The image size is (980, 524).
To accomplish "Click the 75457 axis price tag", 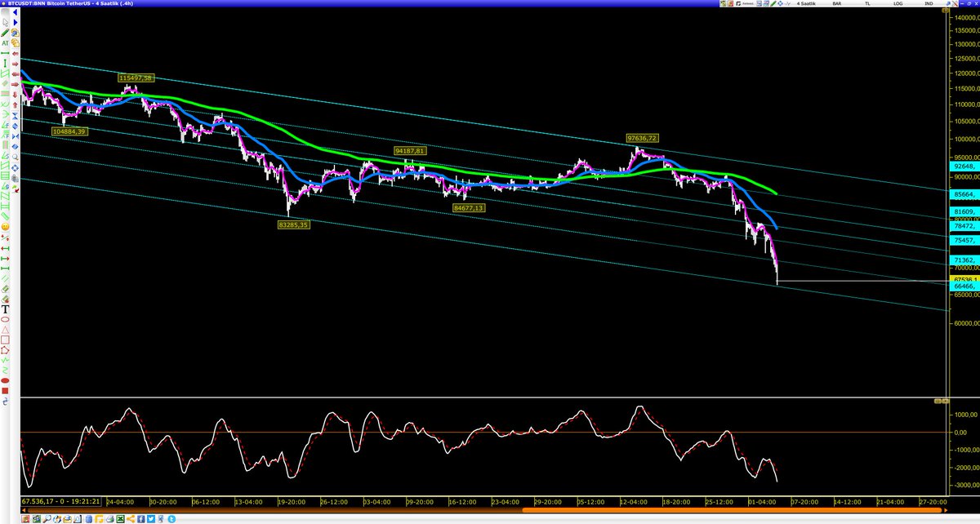I will click(x=964, y=241).
